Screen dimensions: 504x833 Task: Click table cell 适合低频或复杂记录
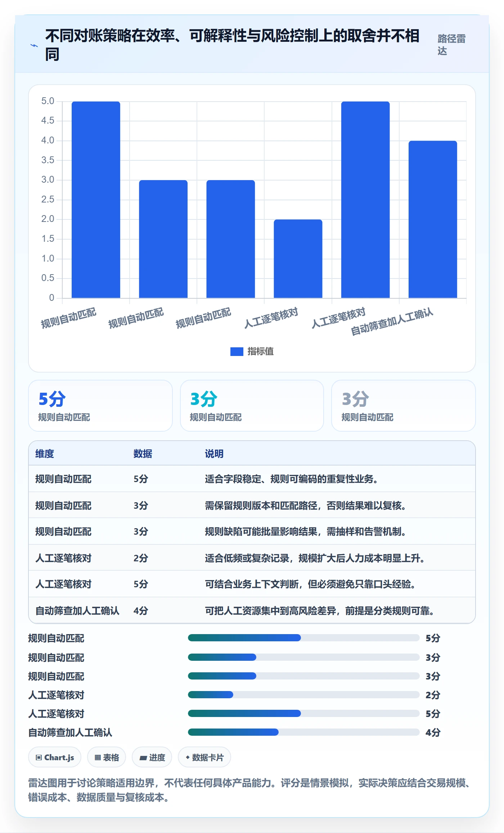[x=315, y=558]
